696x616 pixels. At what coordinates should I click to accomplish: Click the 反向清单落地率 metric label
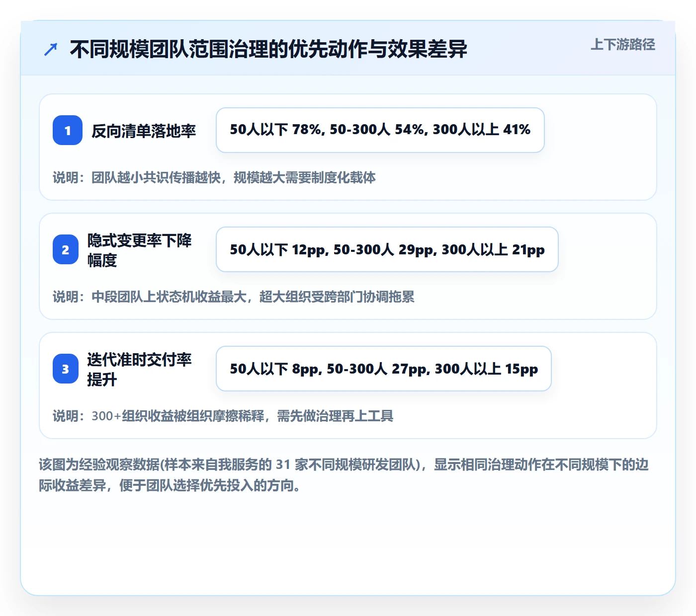click(144, 131)
